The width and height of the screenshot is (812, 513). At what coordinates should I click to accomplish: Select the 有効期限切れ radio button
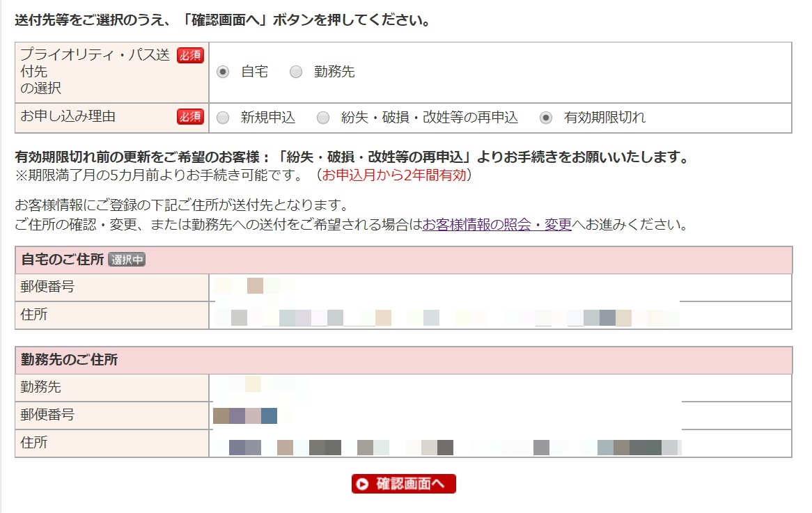(547, 118)
